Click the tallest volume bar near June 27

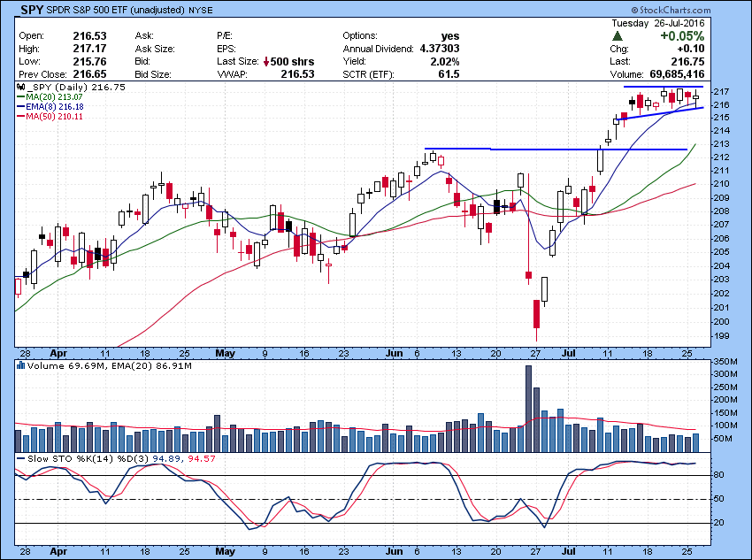click(x=528, y=409)
